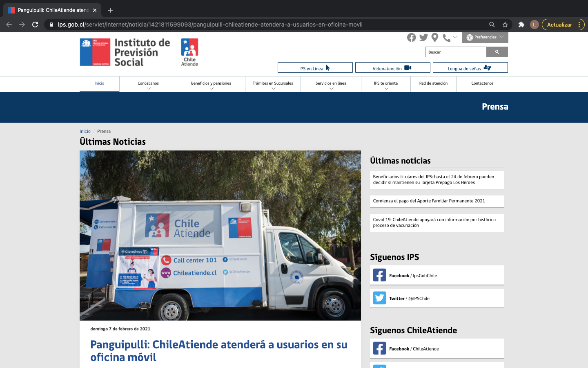Select the Panguipulli: ChileAtiende browser tab
The height and width of the screenshot is (368, 588).
[x=52, y=10]
